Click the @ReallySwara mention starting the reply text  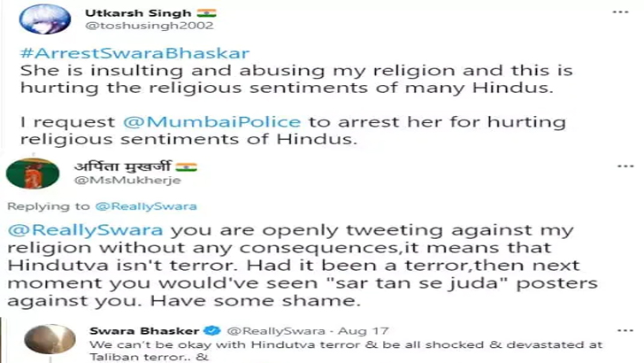click(86, 230)
